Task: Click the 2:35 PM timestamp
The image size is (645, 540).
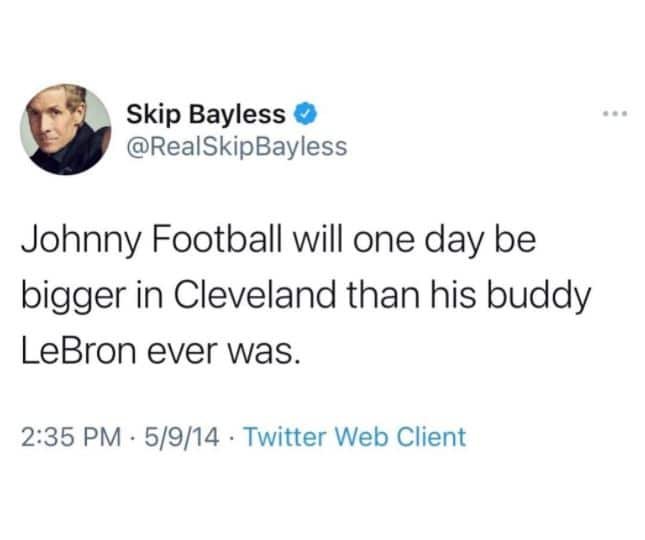Action: pos(72,437)
